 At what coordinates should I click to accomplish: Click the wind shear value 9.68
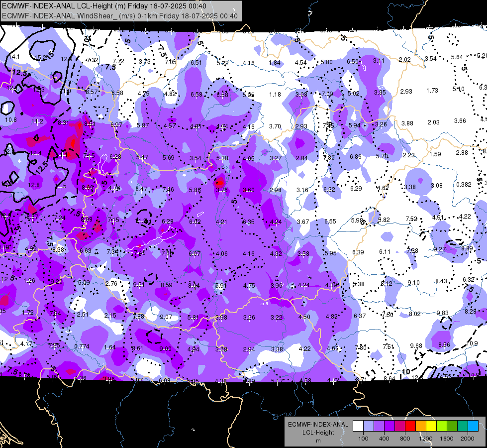[416, 346]
